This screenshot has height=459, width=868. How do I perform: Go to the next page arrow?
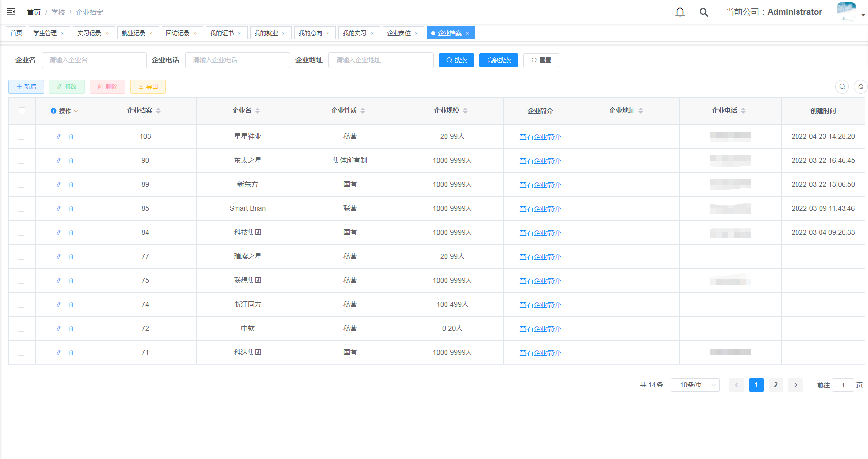pos(796,385)
